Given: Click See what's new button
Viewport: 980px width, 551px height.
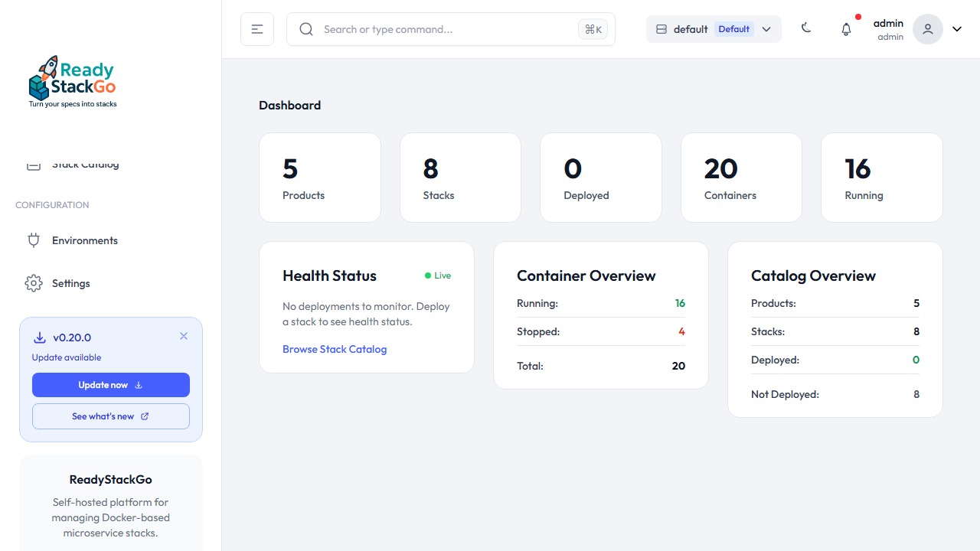Looking at the screenshot, I should coord(110,416).
